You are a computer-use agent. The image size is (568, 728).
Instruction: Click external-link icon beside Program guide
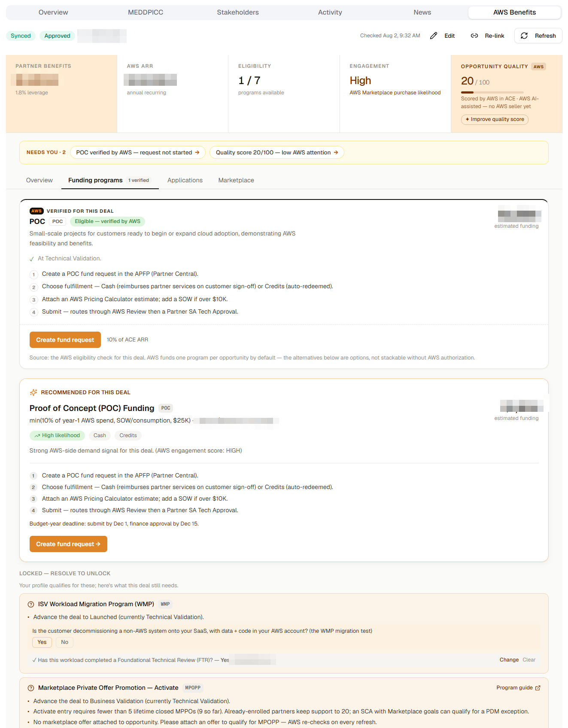pyautogui.click(x=538, y=688)
